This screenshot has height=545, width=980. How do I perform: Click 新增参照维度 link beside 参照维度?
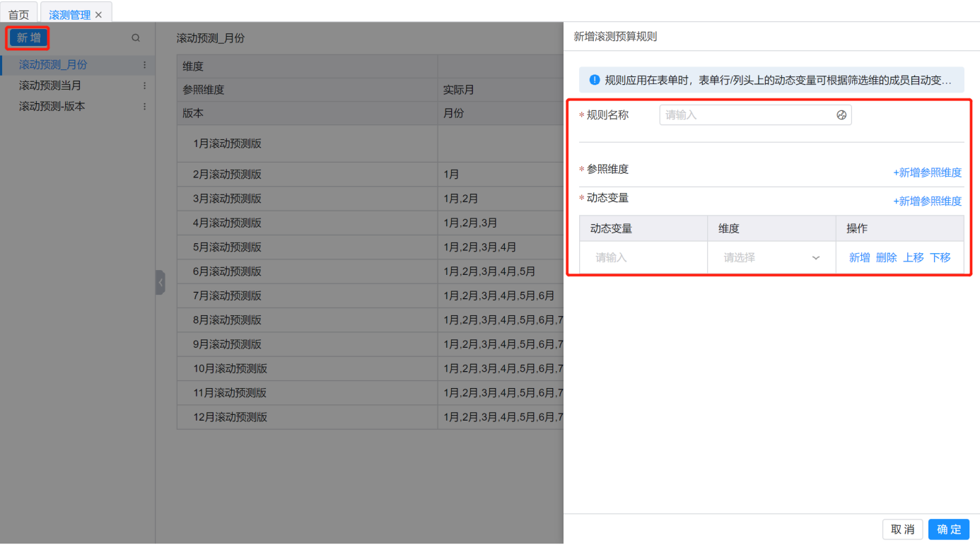(x=927, y=172)
